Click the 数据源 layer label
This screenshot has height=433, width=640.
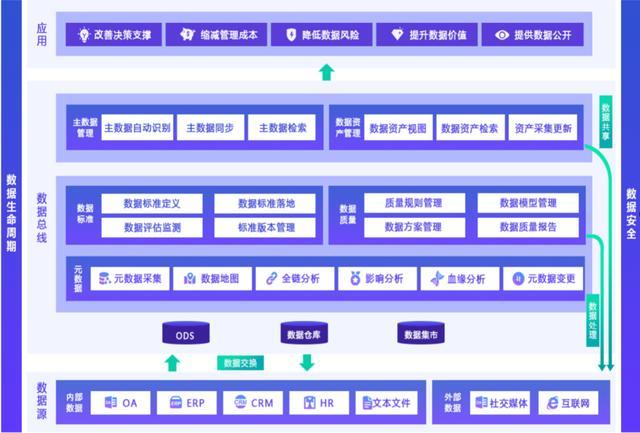(42, 401)
